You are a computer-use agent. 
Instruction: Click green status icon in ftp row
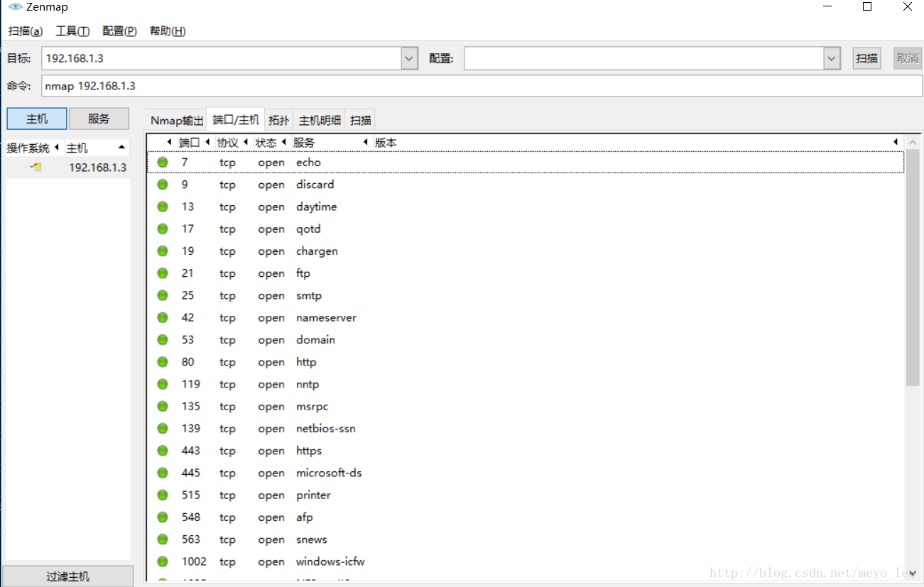163,273
